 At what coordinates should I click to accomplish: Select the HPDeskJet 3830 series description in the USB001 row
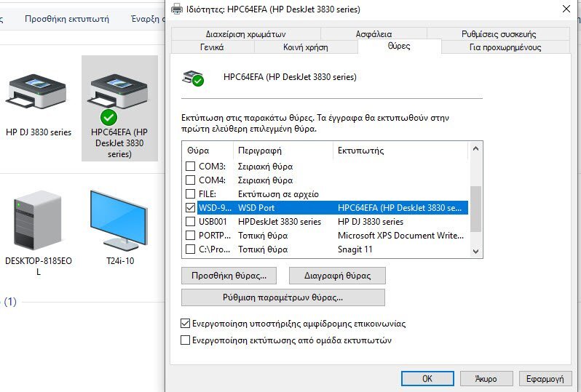click(x=280, y=222)
